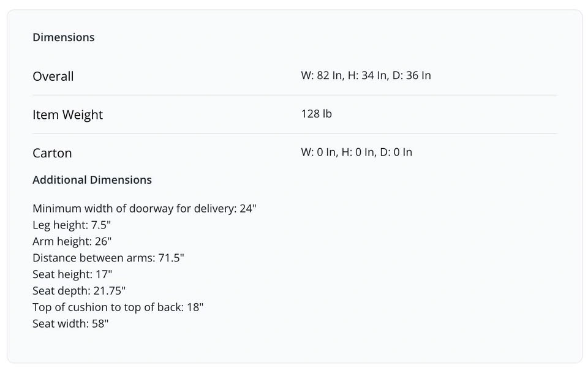Select the Overall row label
The width and height of the screenshot is (588, 376).
pyautogui.click(x=53, y=76)
